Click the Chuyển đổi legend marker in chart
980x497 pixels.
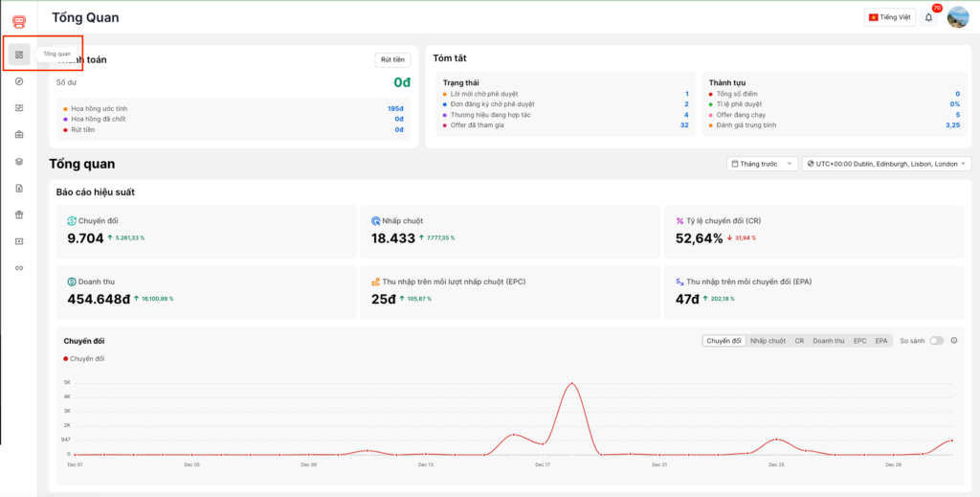[x=66, y=359]
